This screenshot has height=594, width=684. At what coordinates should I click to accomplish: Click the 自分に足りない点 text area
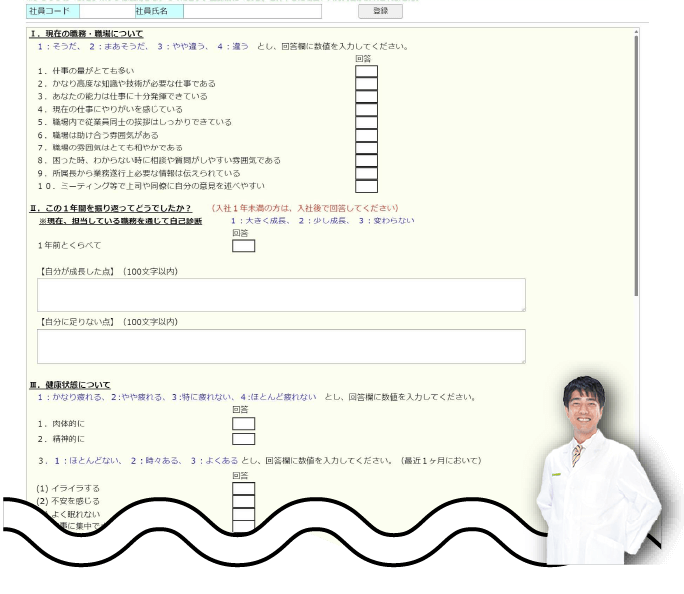pos(281,346)
